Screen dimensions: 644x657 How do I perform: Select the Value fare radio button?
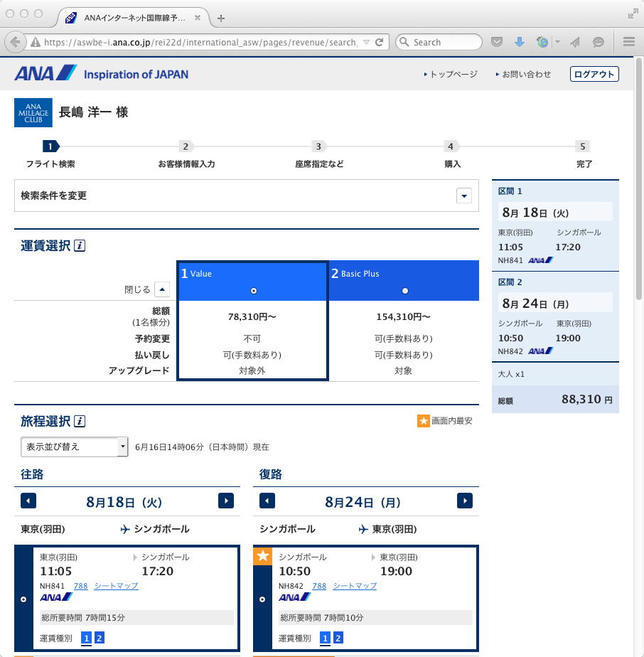254,291
